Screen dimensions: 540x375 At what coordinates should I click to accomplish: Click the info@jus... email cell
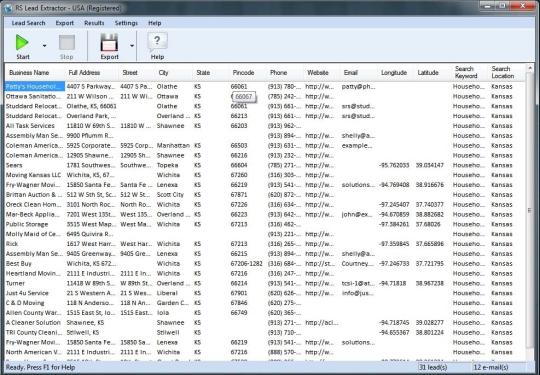[x=358, y=293]
